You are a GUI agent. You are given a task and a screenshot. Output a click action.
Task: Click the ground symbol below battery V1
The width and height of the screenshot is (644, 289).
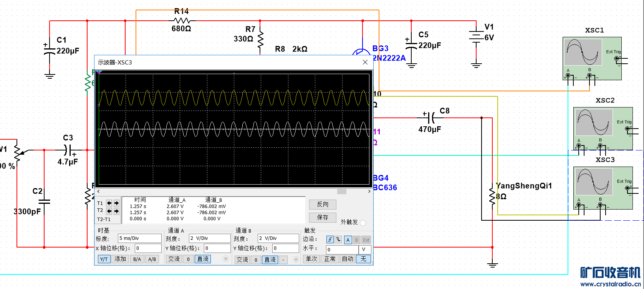[476, 65]
